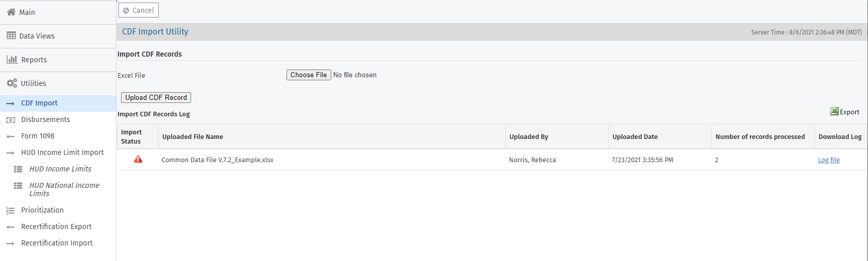Viewport: 868px width, 261px height.
Task: Open Form 1098 in the sidebar
Action: [38, 136]
